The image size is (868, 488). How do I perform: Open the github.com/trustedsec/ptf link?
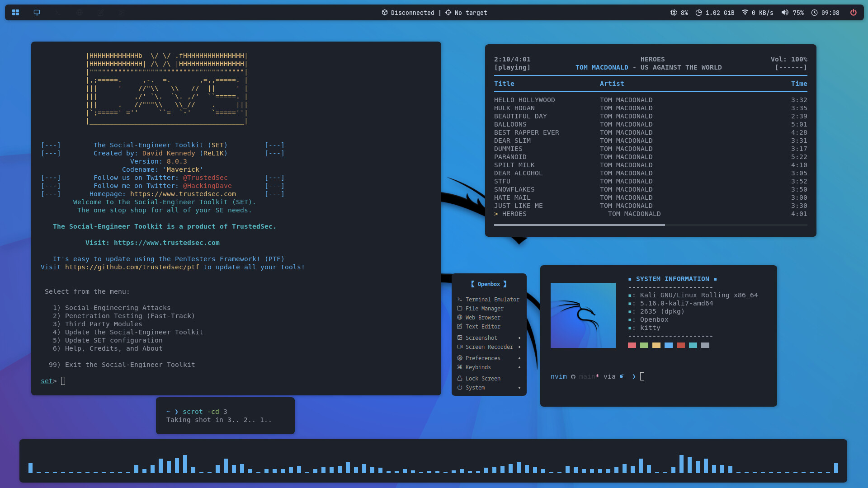(x=132, y=267)
